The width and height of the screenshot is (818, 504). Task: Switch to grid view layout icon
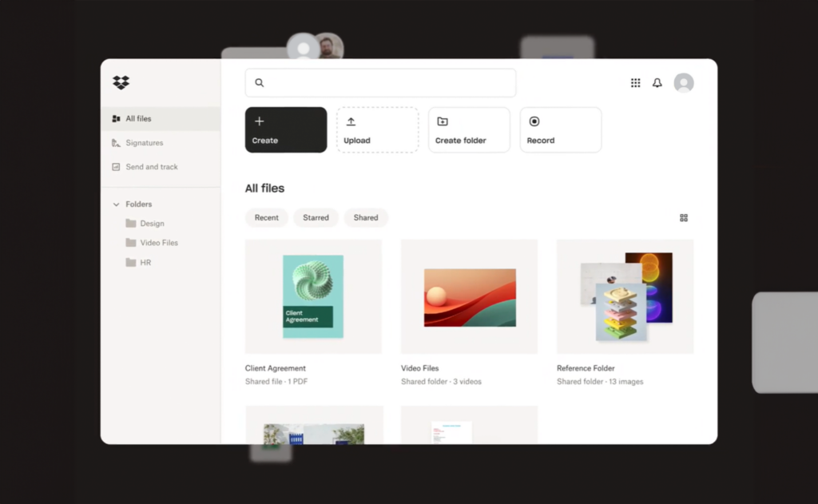[684, 217]
